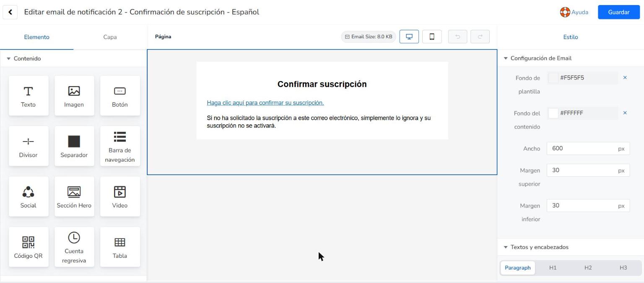This screenshot has width=644, height=283.
Task: Insert the Separador element
Action: click(x=74, y=146)
